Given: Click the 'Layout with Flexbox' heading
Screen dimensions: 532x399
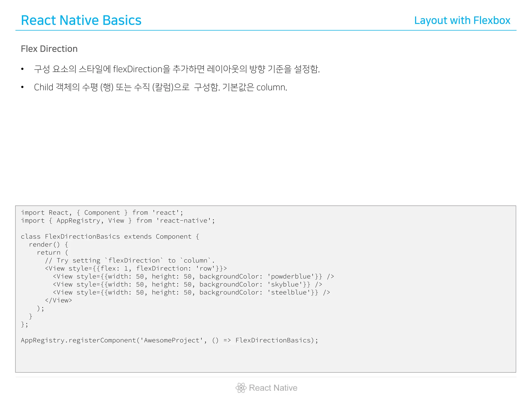Looking at the screenshot, I should coord(462,21).
